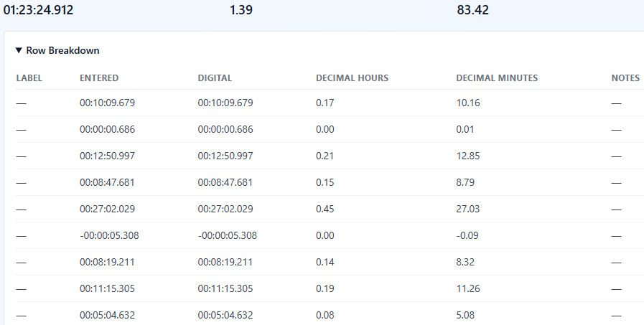Click the ENTERED column header
Image resolution: width=644 pixels, height=325 pixels.
(x=99, y=78)
